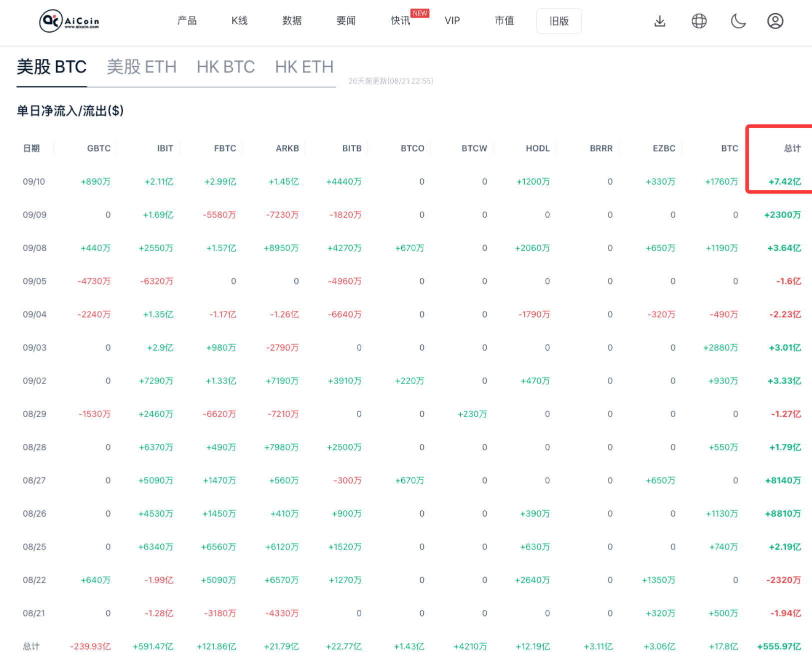Select the 09/02 date cell
This screenshot has height=656, width=812.
coord(34,381)
